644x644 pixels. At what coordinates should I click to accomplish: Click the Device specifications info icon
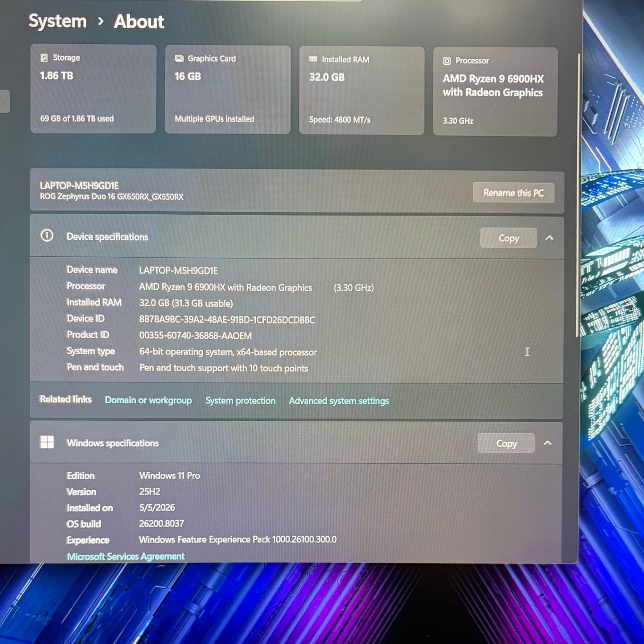47,236
